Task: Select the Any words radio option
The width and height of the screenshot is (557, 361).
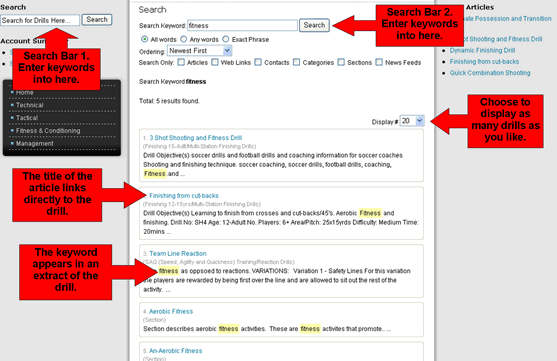Action: [x=183, y=39]
